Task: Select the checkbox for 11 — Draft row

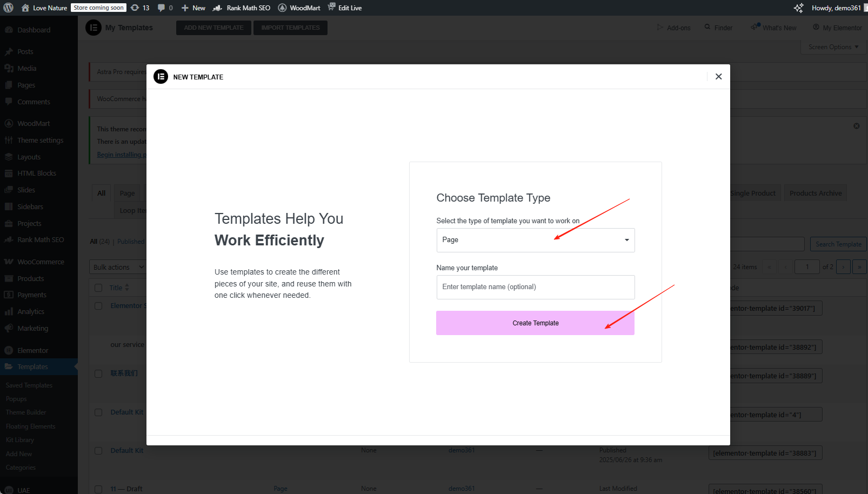Action: 98,489
